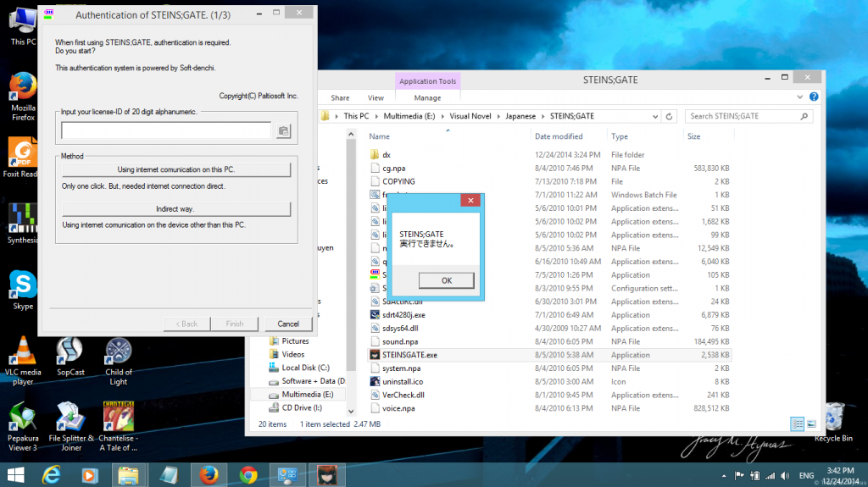Open Pepakura Viewer 3 desktop icon
Viewport: 868px width, 487px height.
click(23, 427)
